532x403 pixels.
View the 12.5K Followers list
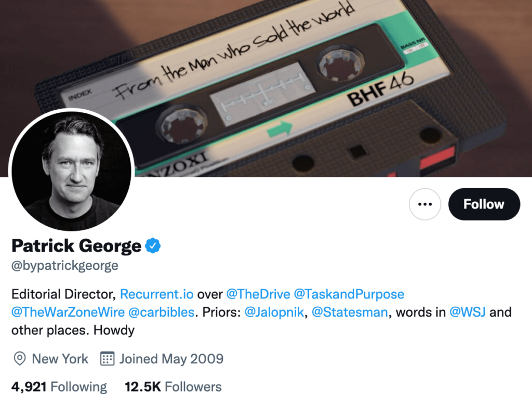pos(173,387)
